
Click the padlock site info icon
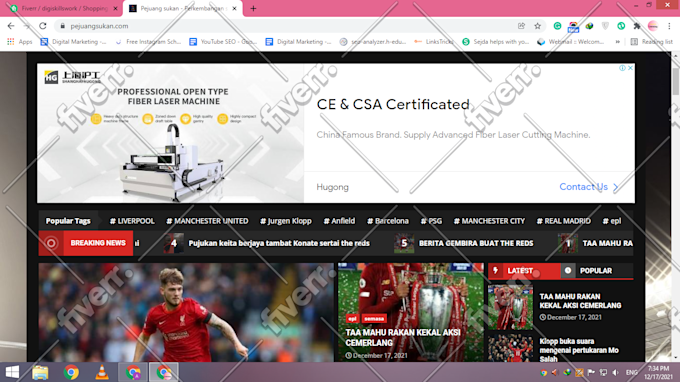[62, 26]
